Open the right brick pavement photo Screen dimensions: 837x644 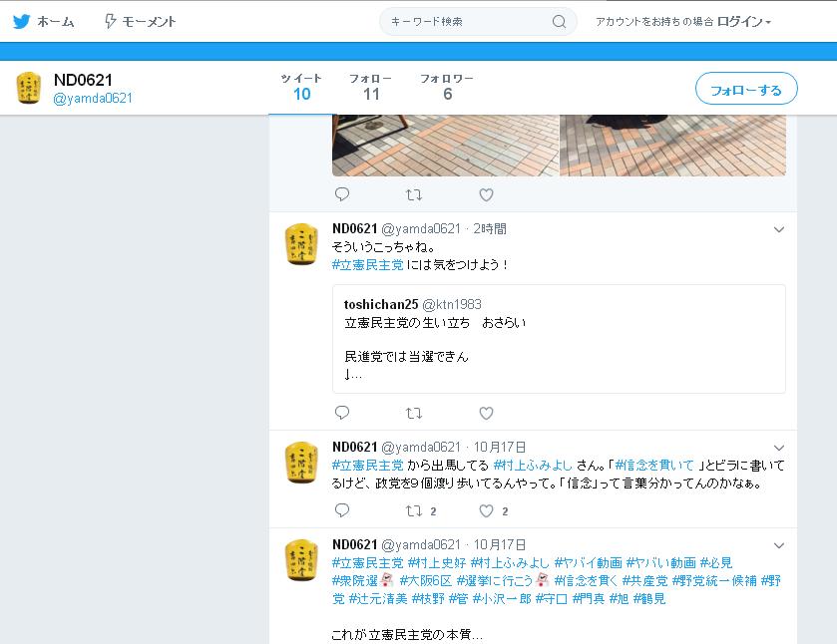click(672, 146)
